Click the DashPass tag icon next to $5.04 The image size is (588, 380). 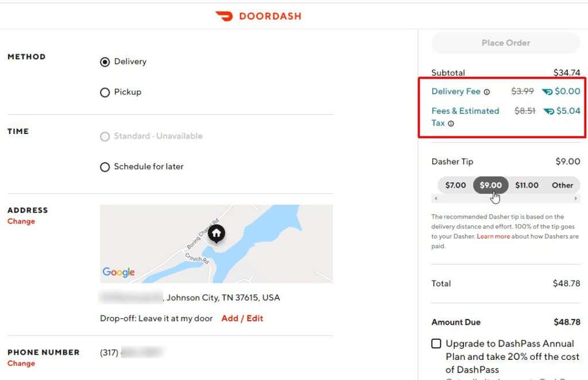[x=548, y=111]
